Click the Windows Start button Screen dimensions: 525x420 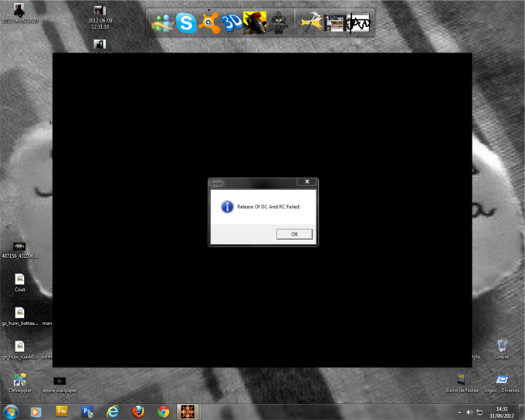11,411
